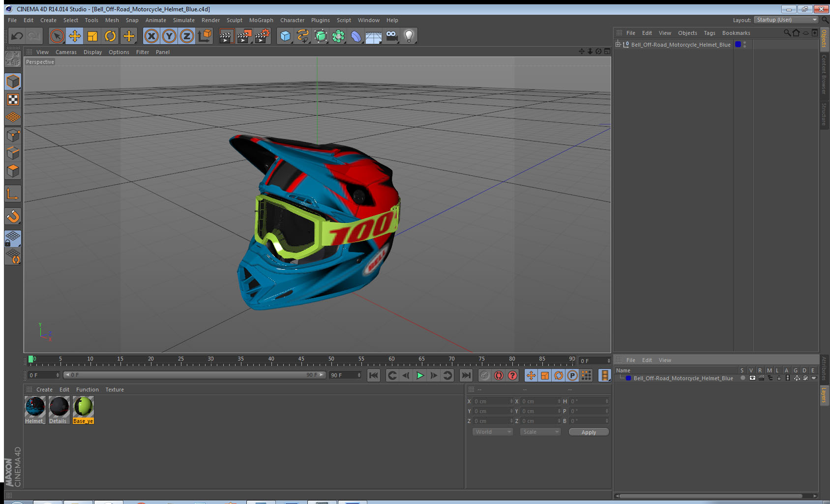Activate the Move tool
The height and width of the screenshot is (504, 830).
tap(75, 36)
